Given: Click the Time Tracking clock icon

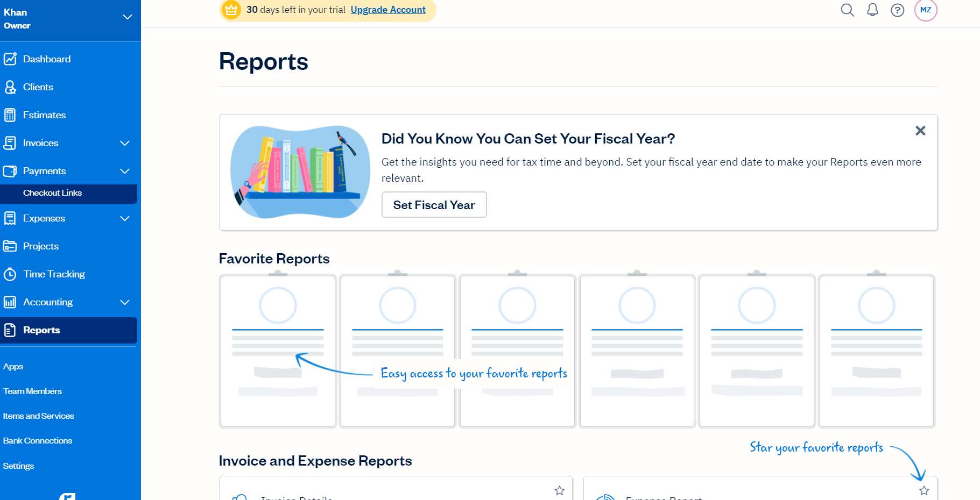Looking at the screenshot, I should coord(11,274).
